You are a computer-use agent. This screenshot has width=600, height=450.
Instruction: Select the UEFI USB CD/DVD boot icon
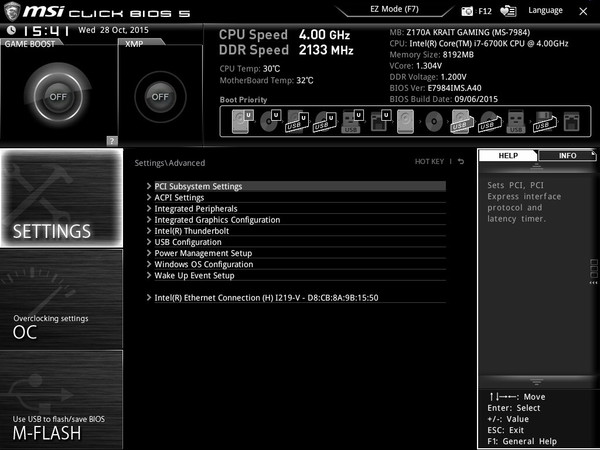[325, 121]
